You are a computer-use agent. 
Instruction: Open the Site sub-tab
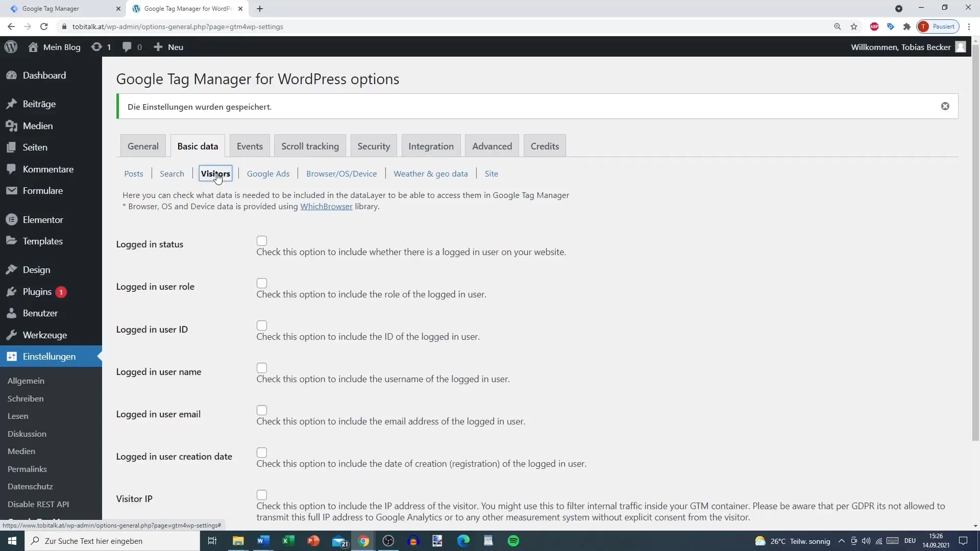pos(491,173)
